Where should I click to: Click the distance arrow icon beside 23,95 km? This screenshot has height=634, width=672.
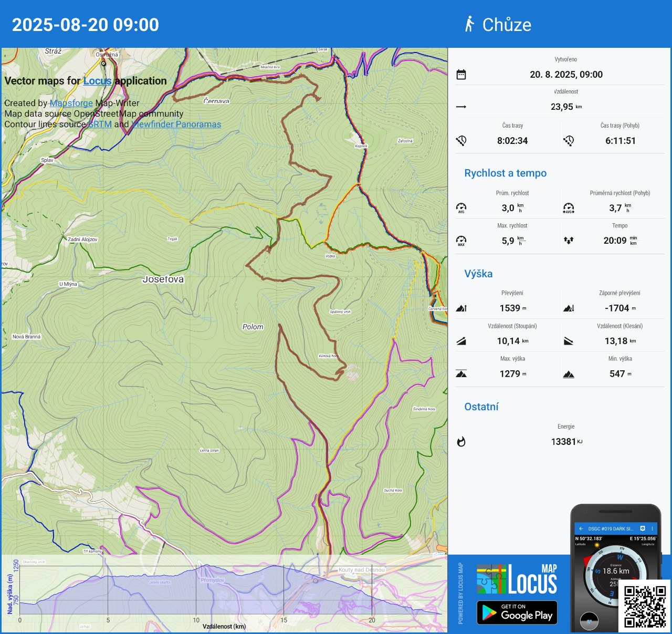pyautogui.click(x=461, y=107)
